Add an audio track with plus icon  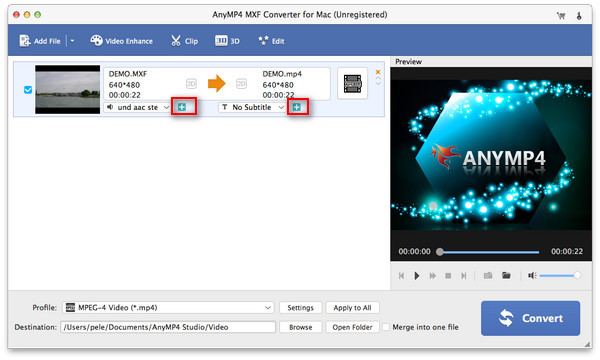pyautogui.click(x=182, y=107)
